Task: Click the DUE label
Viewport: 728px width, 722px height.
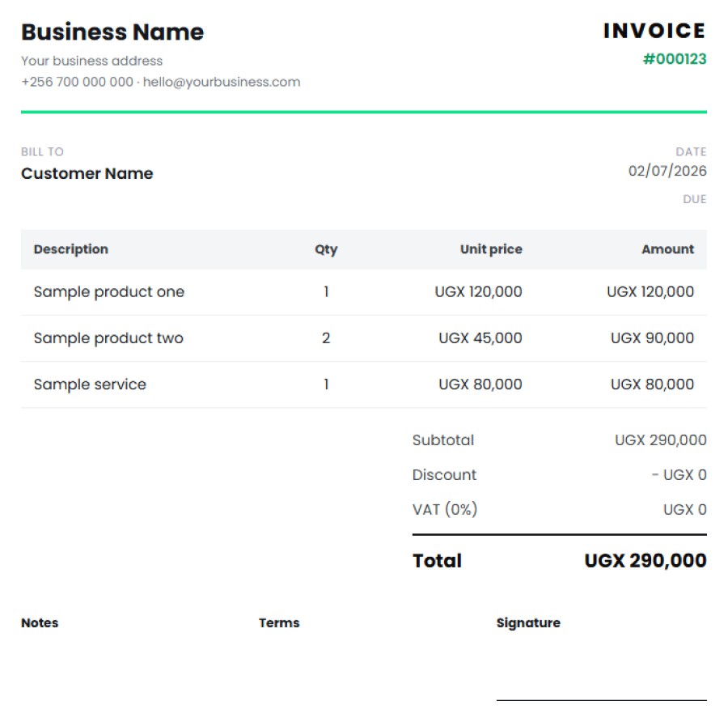Action: coord(695,199)
